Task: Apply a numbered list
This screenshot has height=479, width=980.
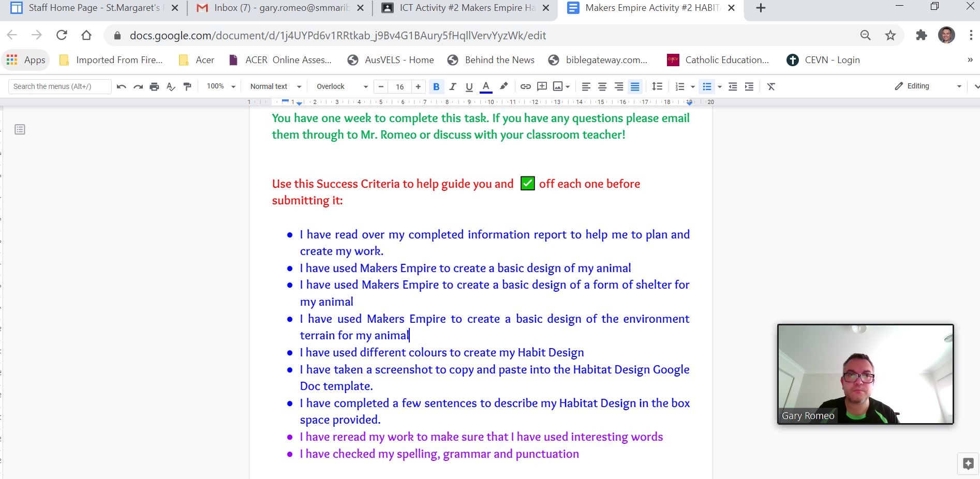Action: point(680,86)
